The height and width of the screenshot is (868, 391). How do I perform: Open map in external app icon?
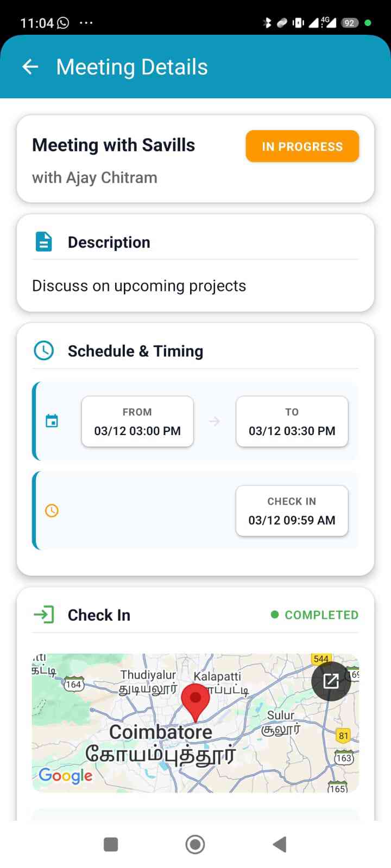[x=331, y=681]
